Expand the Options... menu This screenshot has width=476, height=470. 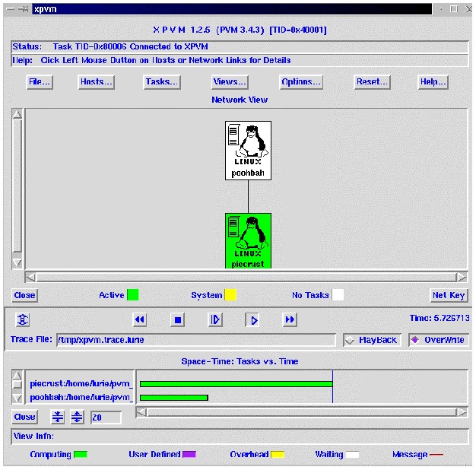pyautogui.click(x=301, y=82)
